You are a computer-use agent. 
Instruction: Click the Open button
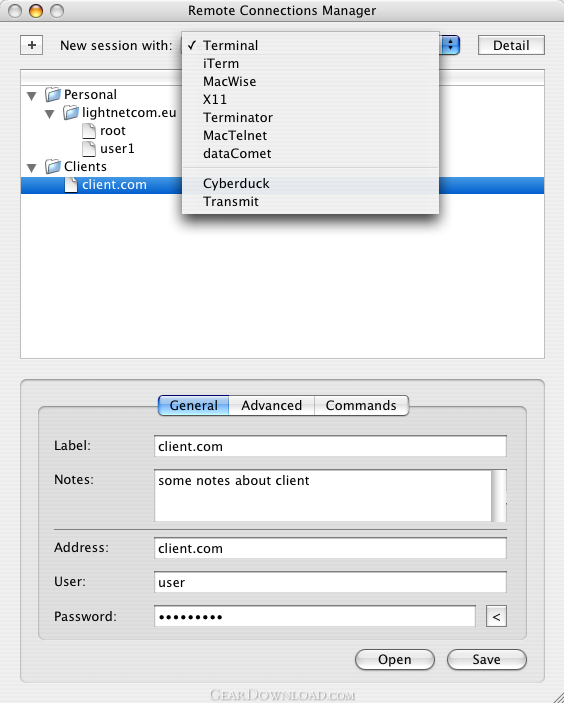click(x=395, y=660)
